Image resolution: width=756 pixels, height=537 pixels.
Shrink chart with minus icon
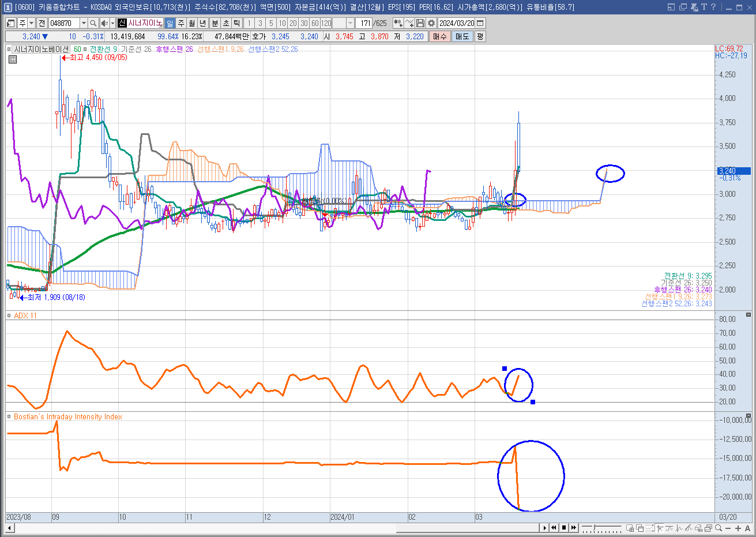[728, 528]
